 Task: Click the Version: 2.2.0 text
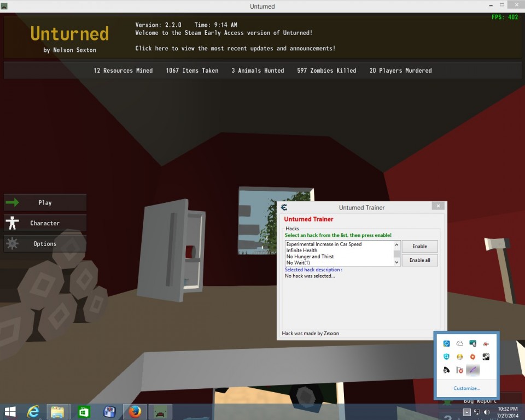(158, 25)
